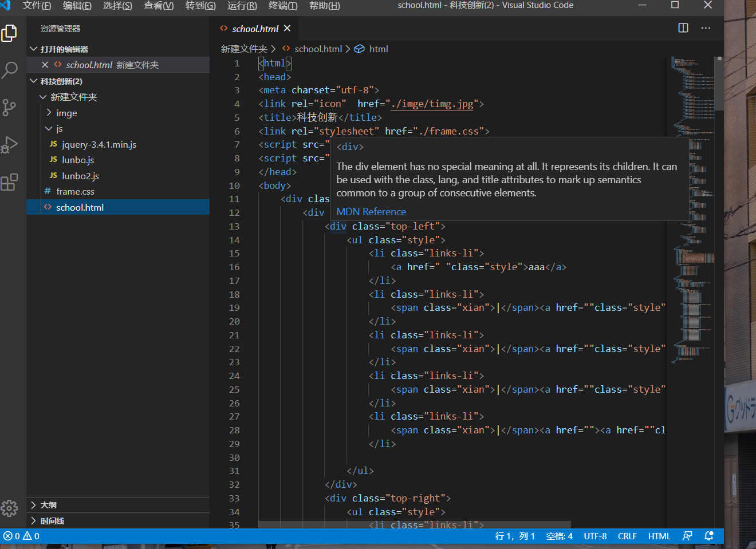The height and width of the screenshot is (549, 756).
Task: Change file encoding UTF-8
Action: tap(595, 536)
